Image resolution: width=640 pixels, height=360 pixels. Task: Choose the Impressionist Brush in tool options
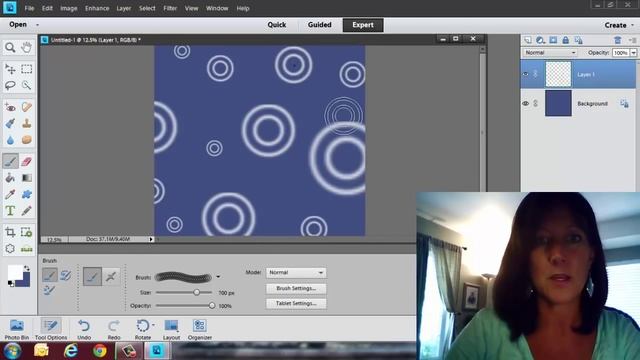tap(66, 276)
